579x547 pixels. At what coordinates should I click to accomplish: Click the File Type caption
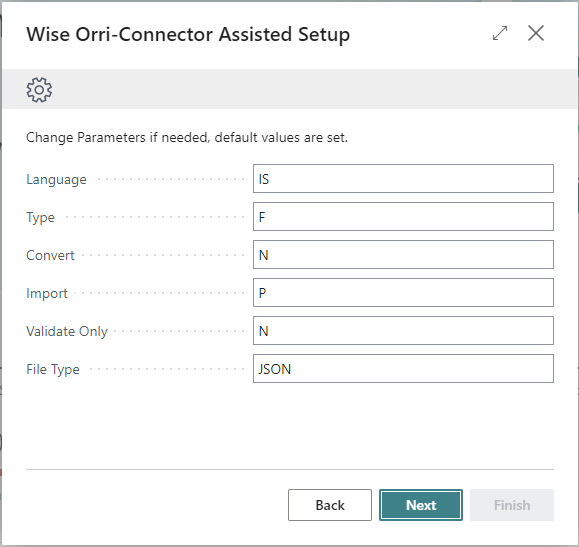53,370
